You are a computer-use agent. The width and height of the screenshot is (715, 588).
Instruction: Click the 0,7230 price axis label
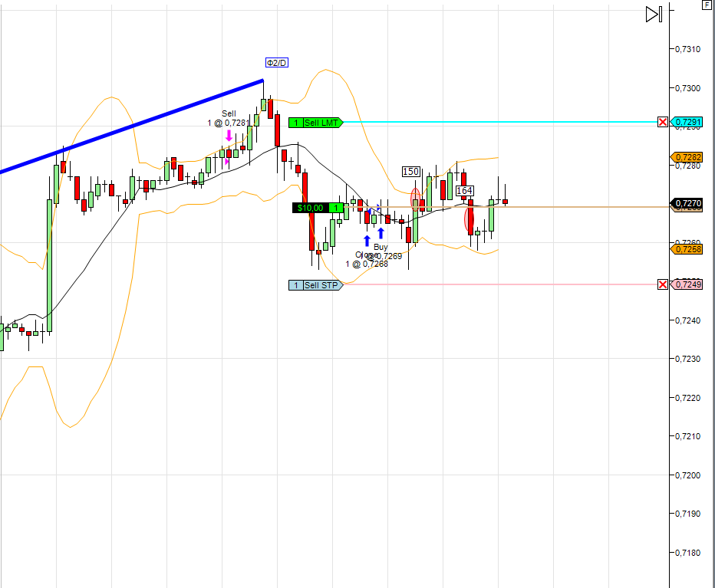(687, 360)
